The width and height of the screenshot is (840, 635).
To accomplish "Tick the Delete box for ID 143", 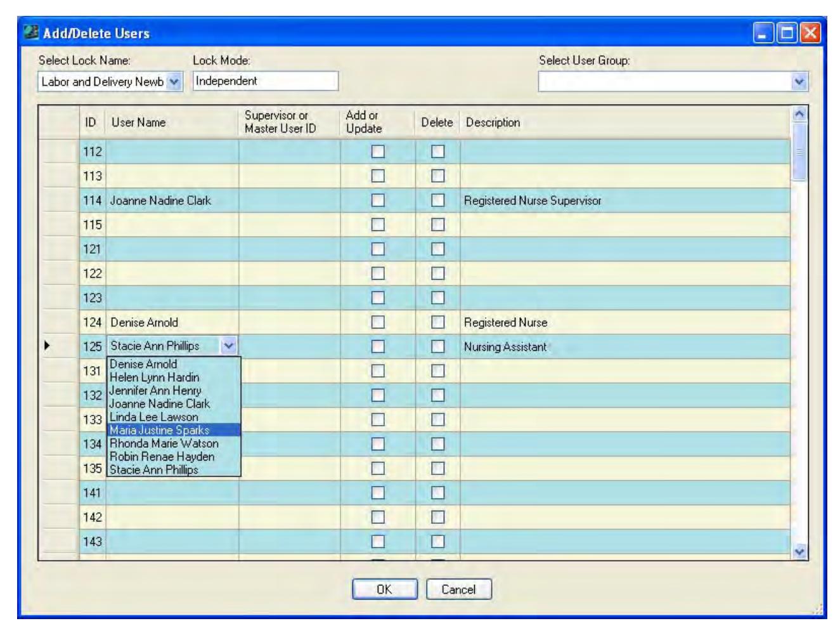I will click(438, 541).
